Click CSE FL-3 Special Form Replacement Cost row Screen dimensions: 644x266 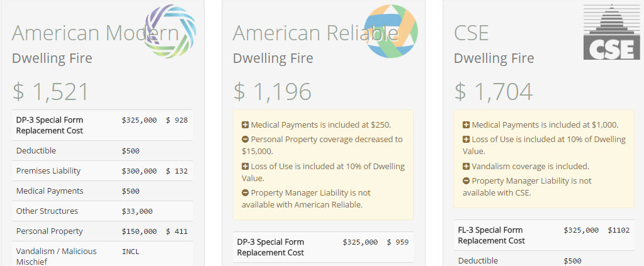tap(544, 235)
